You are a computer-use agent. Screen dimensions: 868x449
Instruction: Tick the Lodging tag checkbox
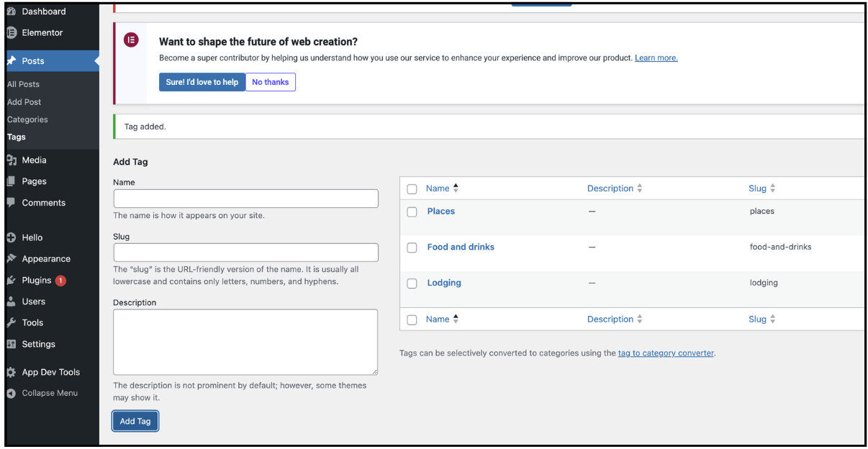click(412, 284)
